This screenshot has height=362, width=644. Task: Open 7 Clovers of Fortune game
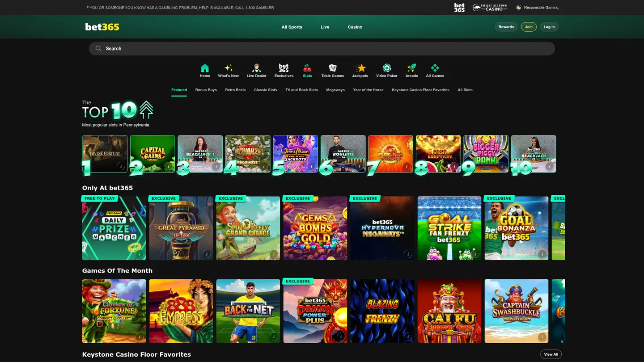tap(114, 311)
